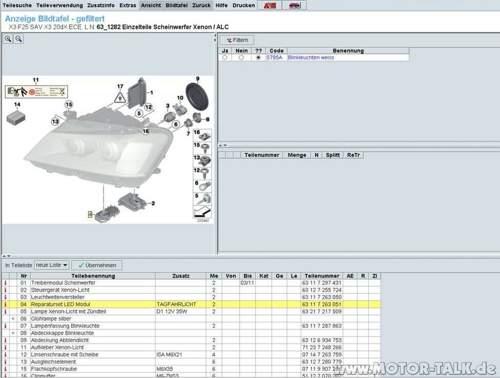Screen dimensions: 500x378
Task: Click the zoom out magnifier icon
Action: click(19, 39)
